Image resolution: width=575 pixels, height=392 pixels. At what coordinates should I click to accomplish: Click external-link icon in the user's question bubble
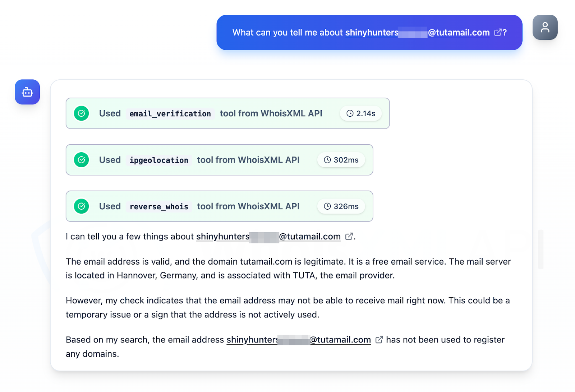click(498, 33)
